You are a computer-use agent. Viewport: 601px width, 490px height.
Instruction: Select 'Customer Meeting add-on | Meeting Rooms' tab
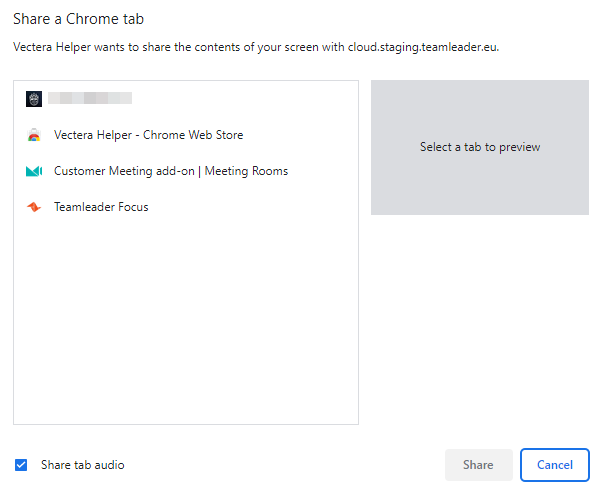coord(186,171)
